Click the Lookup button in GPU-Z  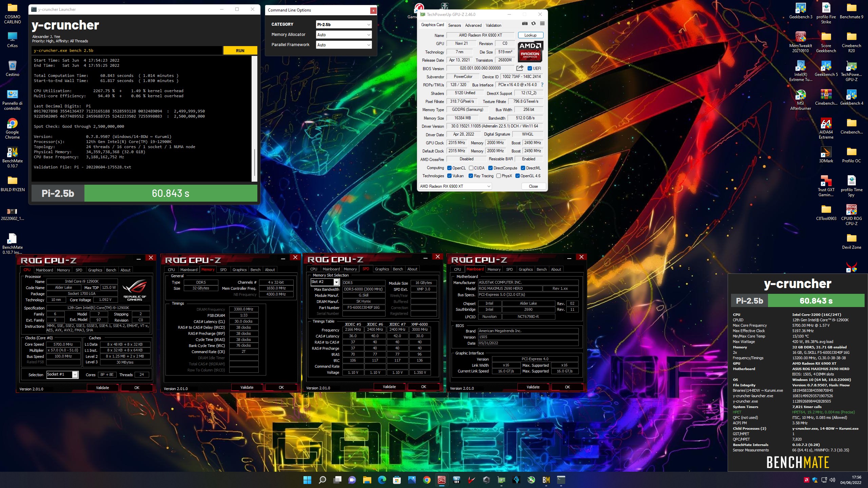click(530, 35)
